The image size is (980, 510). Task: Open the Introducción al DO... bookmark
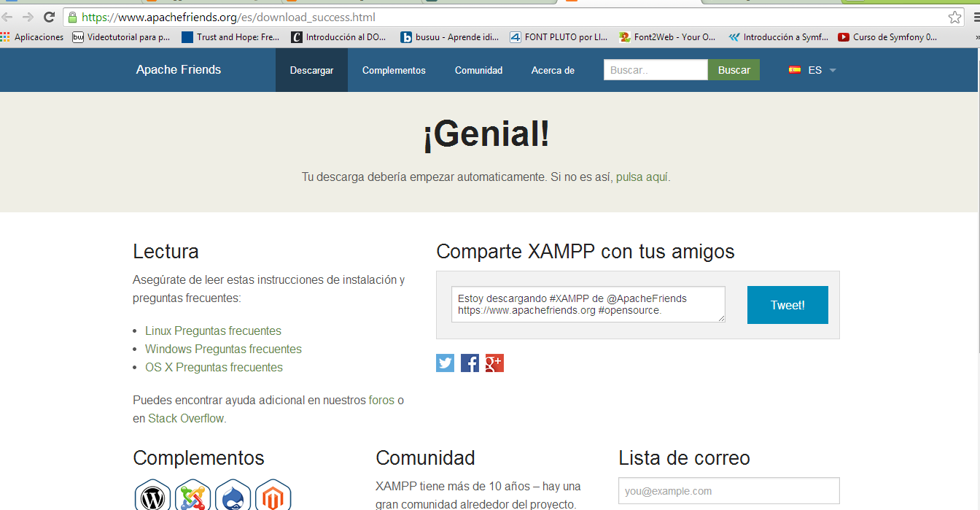[340, 36]
